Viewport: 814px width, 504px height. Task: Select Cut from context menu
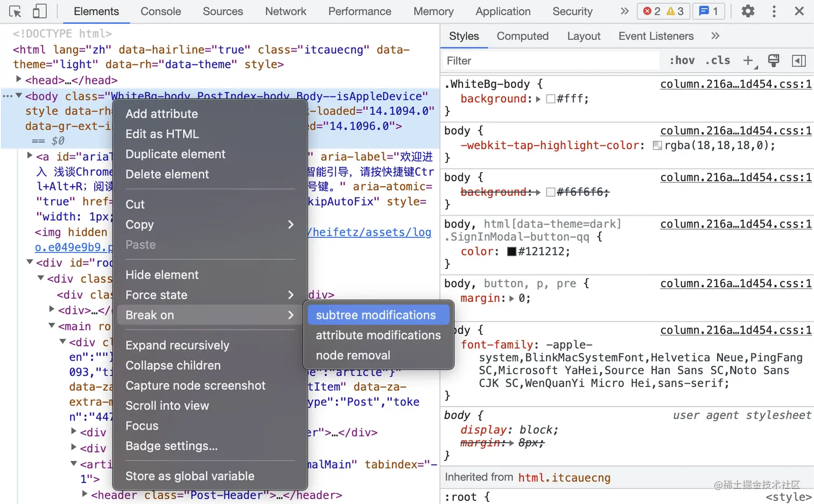pyautogui.click(x=210, y=204)
